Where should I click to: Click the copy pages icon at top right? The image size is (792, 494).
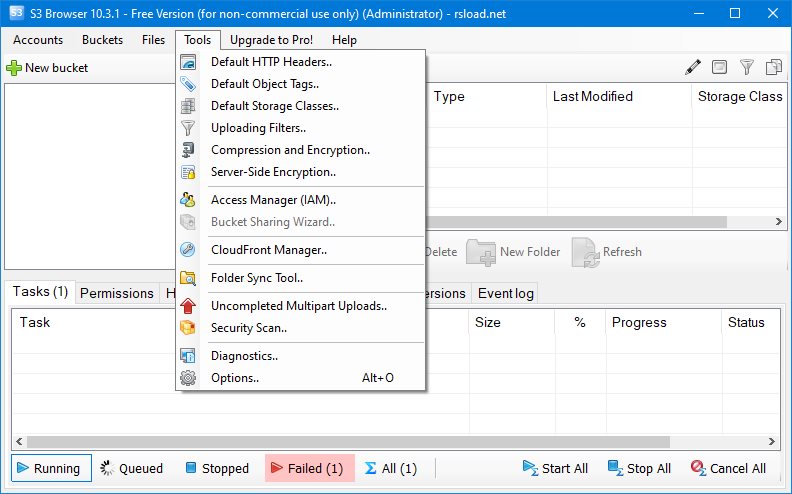773,68
